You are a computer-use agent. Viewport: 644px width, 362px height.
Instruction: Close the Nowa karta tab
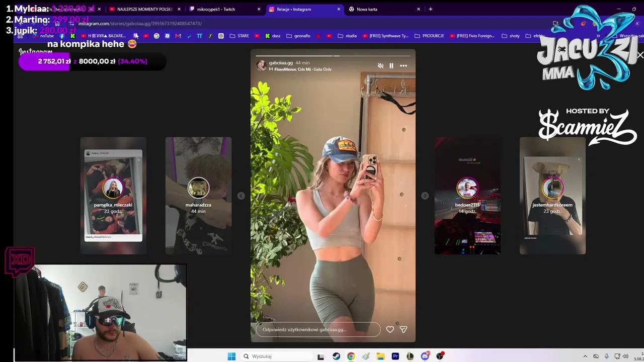click(x=419, y=9)
